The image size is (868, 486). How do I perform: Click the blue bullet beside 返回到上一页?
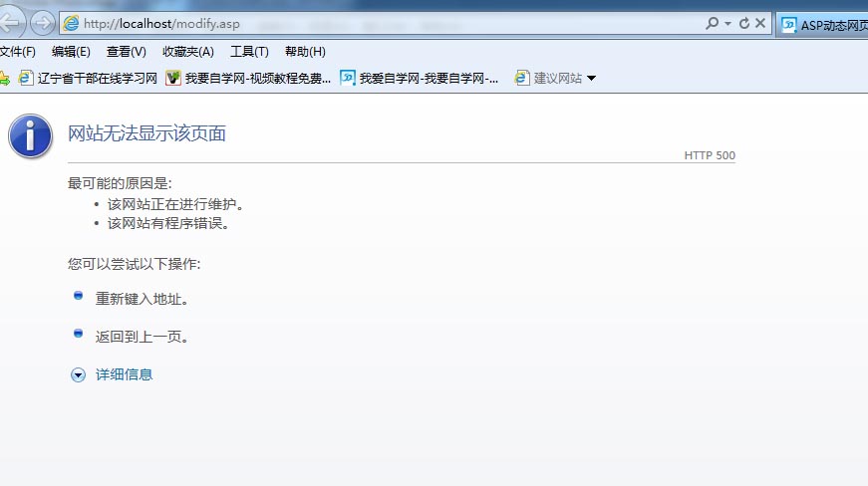[78, 334]
